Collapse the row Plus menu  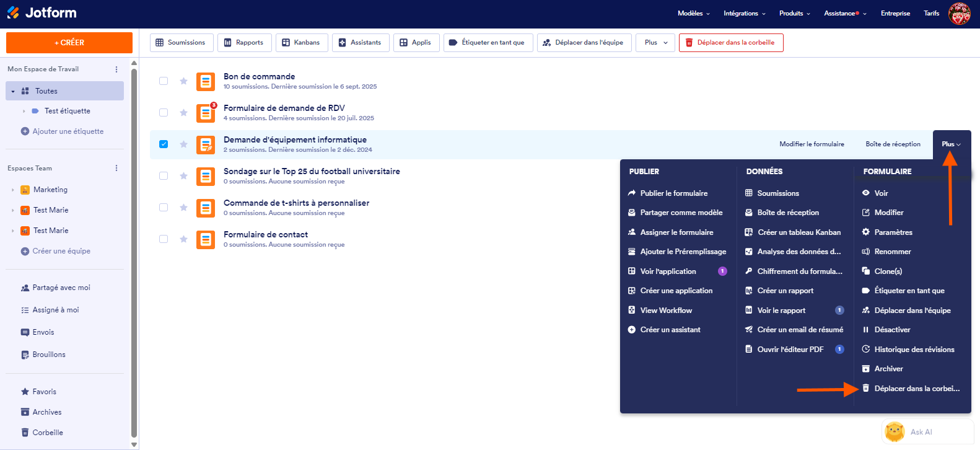[x=952, y=144]
